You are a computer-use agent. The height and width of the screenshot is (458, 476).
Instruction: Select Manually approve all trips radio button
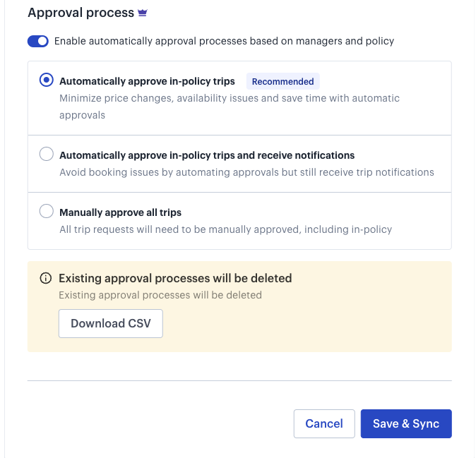[47, 211]
